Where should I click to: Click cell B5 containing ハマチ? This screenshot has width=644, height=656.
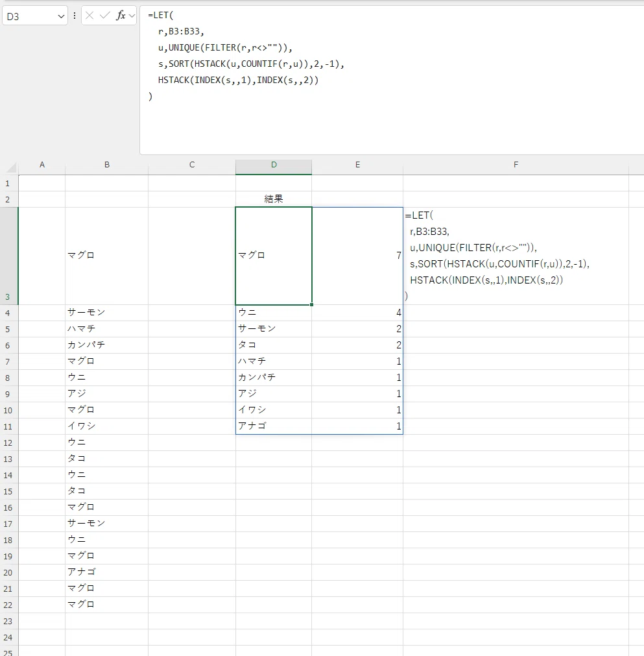[106, 329]
